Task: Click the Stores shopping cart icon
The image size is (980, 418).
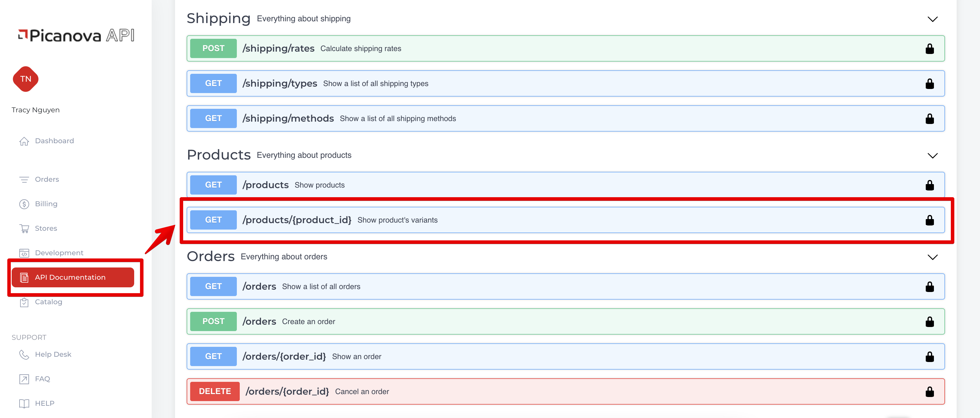Action: click(x=24, y=229)
